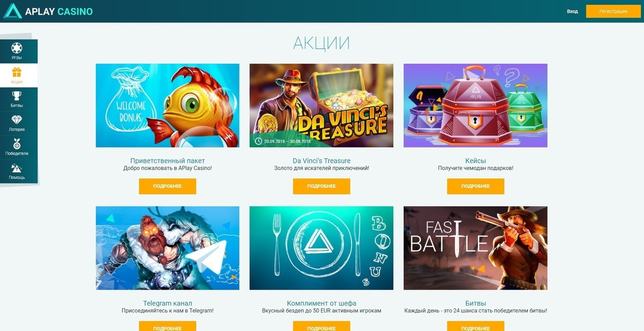Screen dimensions: 644x331
Task: Click the Комплимент от шефа title link
Action: [x=322, y=303]
